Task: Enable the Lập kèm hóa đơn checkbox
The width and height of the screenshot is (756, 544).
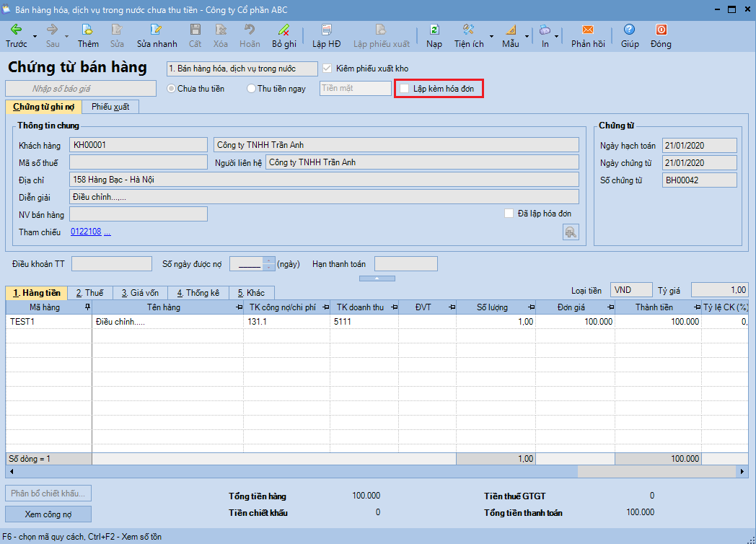Action: point(405,89)
